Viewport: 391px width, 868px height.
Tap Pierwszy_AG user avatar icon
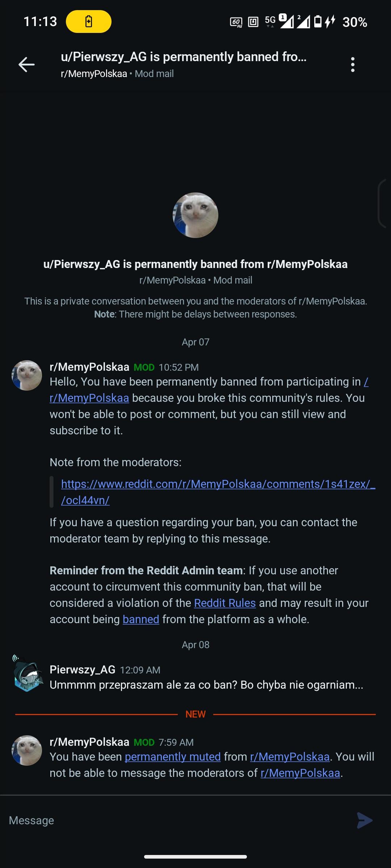[x=27, y=673]
